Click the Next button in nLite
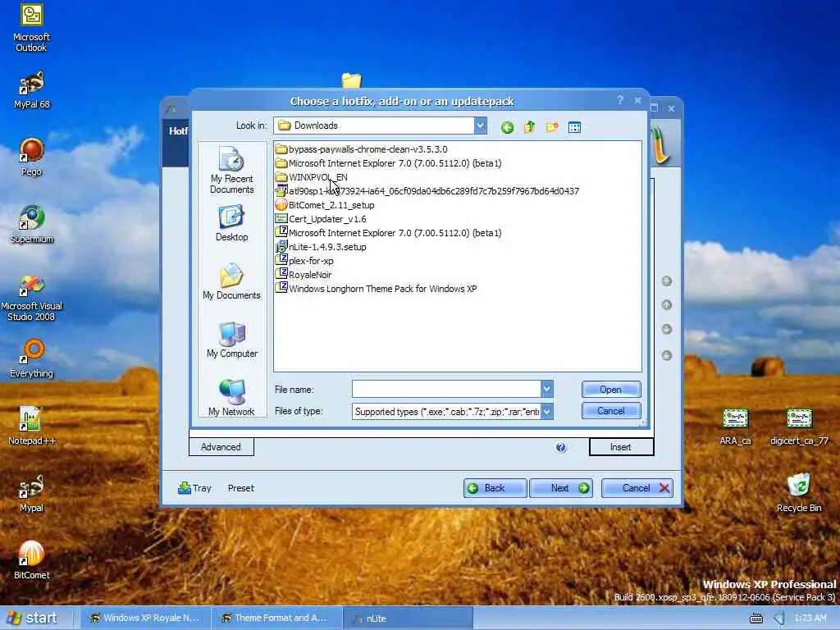 (x=561, y=488)
